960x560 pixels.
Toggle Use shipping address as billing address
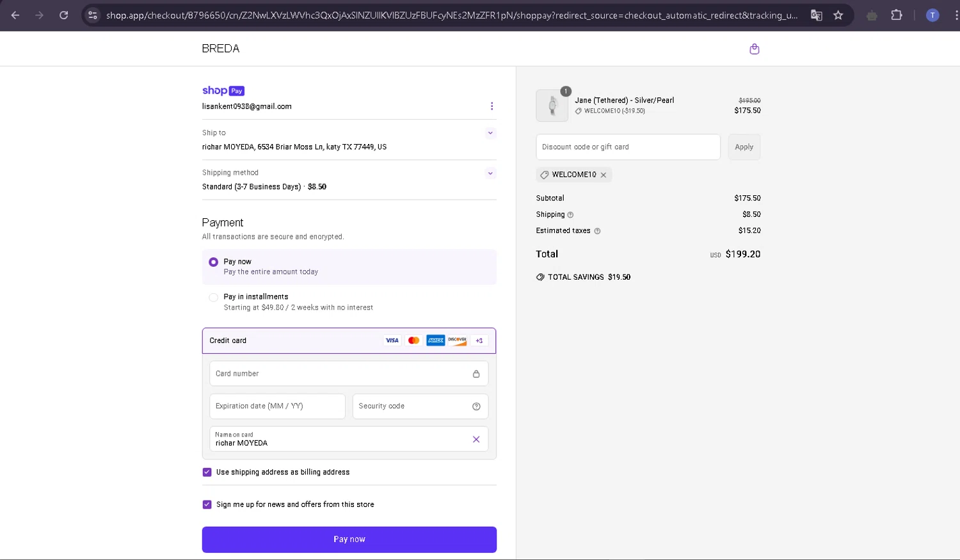207,472
